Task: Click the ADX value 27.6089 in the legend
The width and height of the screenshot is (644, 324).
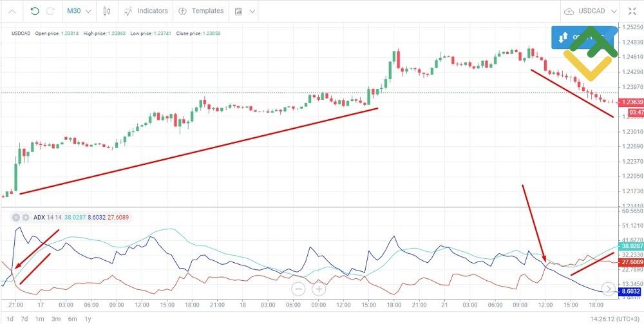Action: 119,218
